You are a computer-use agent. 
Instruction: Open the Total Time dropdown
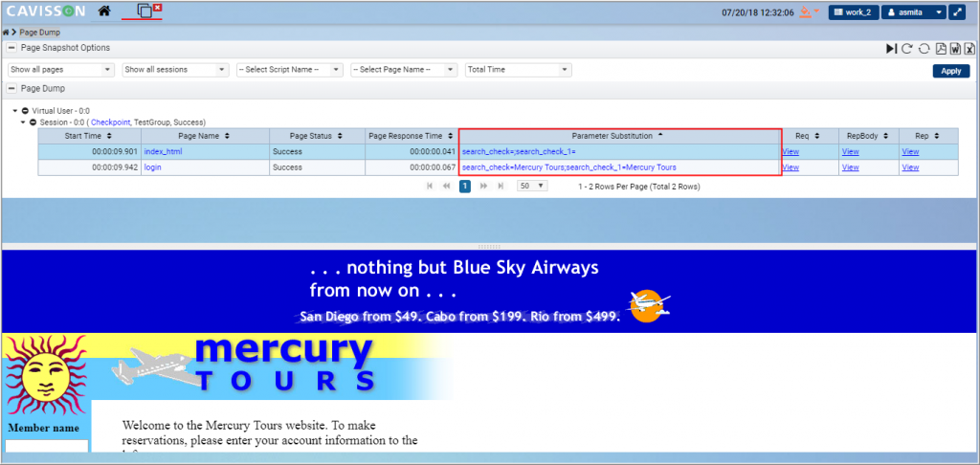pyautogui.click(x=519, y=70)
